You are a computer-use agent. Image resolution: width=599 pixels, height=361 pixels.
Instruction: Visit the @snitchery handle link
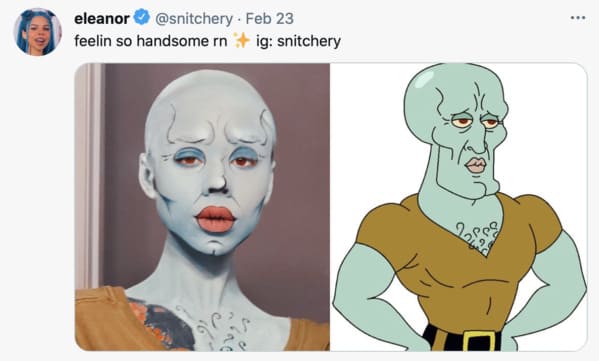(193, 18)
